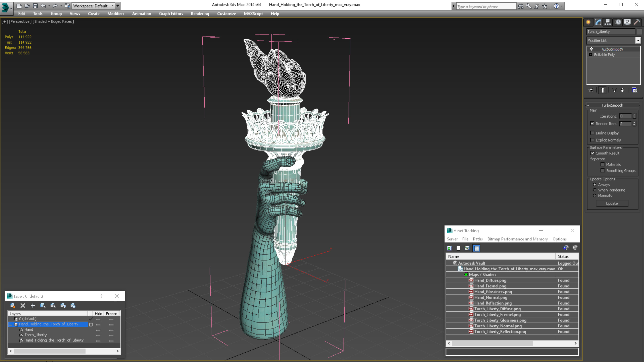Save the file with the floppy disk icon
The image size is (644, 362).
coord(35,6)
